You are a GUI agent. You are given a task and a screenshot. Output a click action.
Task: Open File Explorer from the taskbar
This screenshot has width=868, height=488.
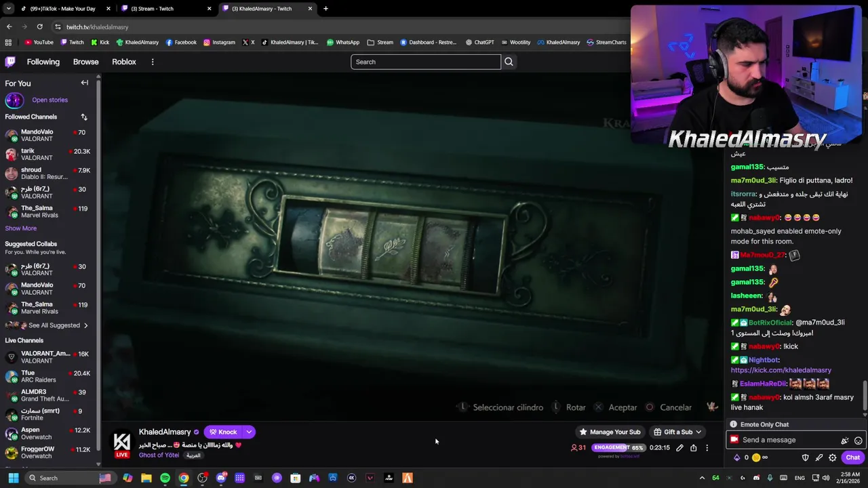(x=146, y=478)
